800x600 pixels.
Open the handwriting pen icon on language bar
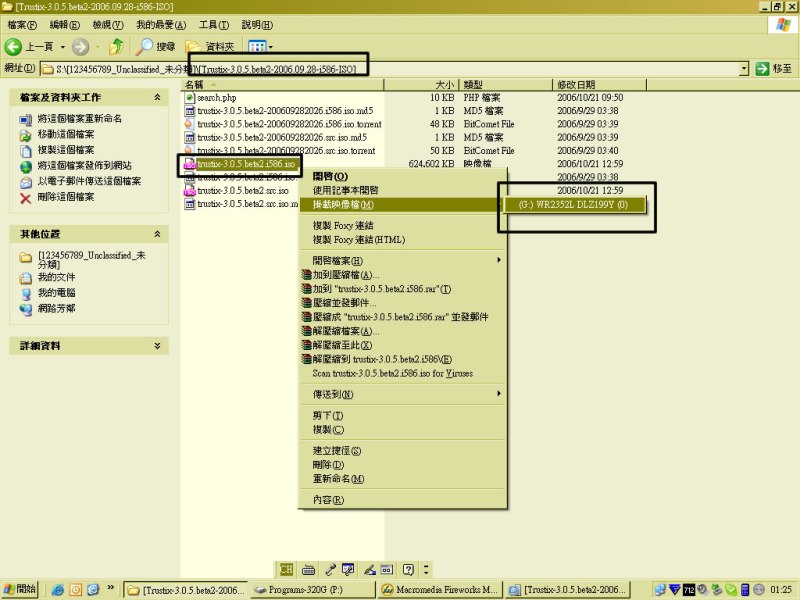pos(370,569)
